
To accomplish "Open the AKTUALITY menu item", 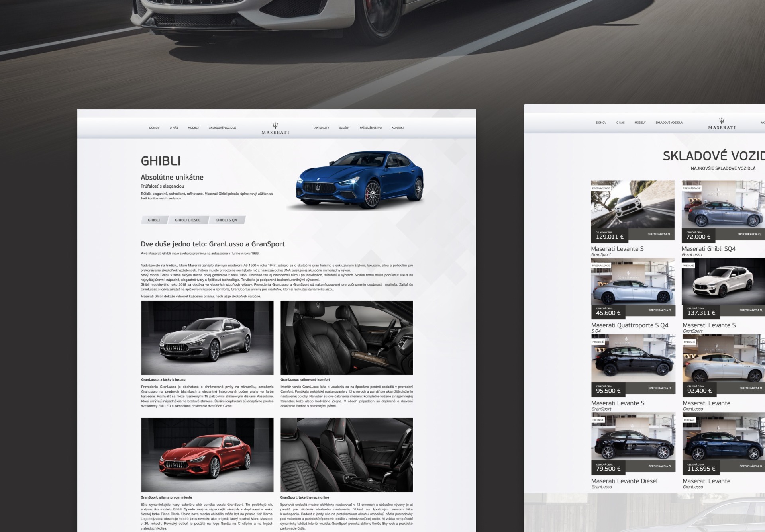I will pos(322,128).
